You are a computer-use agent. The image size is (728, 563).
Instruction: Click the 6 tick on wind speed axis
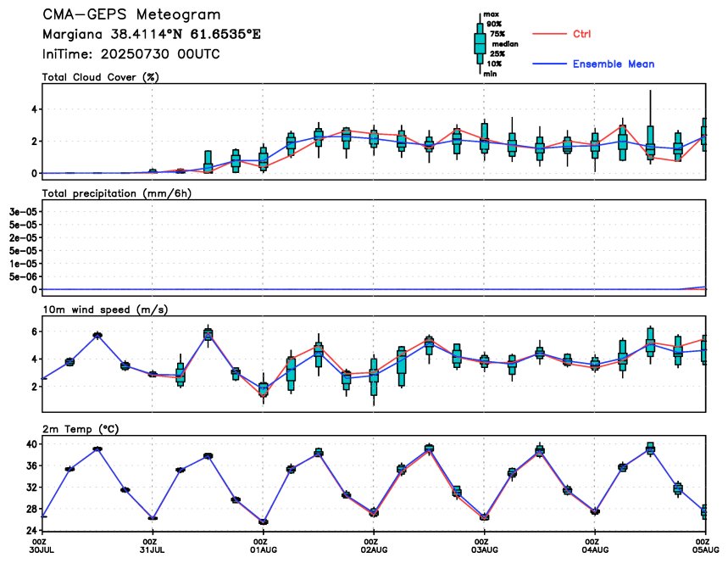click(x=35, y=332)
